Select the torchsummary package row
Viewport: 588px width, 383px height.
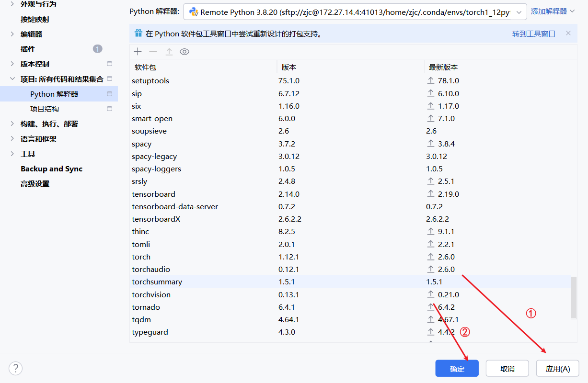pyautogui.click(x=350, y=282)
